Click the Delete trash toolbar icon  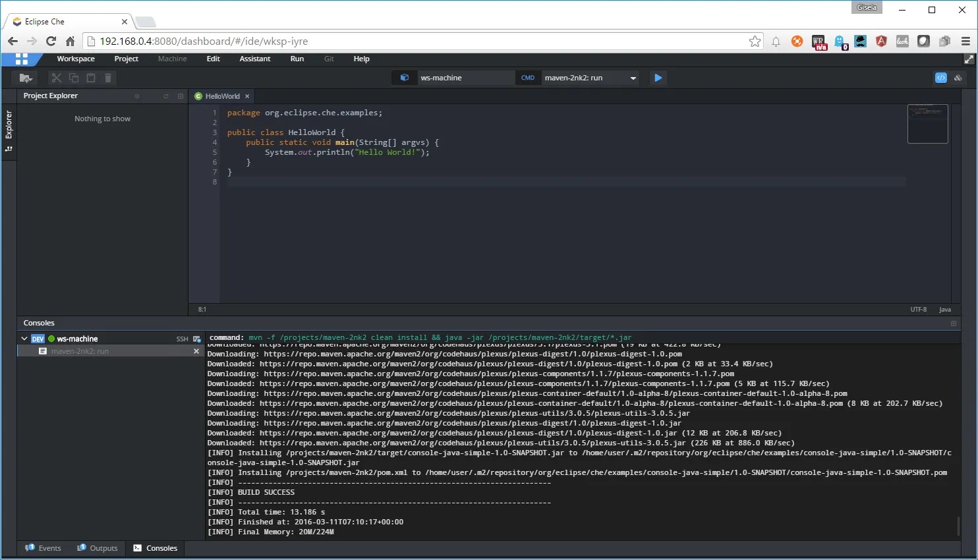coord(108,78)
